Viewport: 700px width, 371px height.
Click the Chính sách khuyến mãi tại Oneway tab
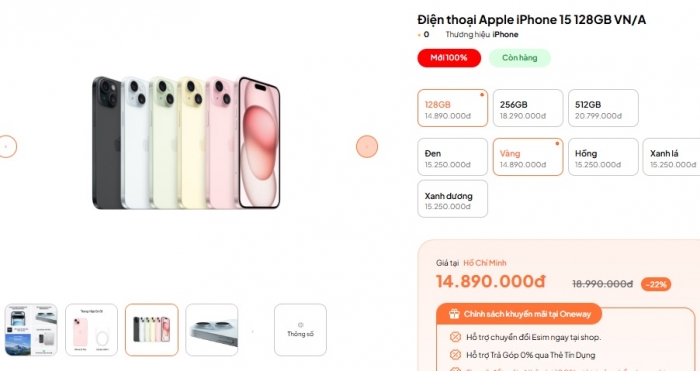[x=519, y=314]
